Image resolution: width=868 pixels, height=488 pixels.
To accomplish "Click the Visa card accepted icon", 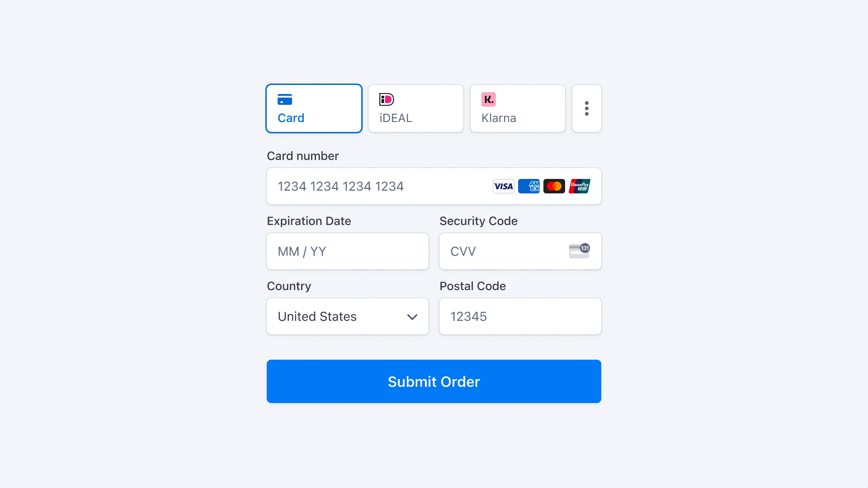I will 503,186.
